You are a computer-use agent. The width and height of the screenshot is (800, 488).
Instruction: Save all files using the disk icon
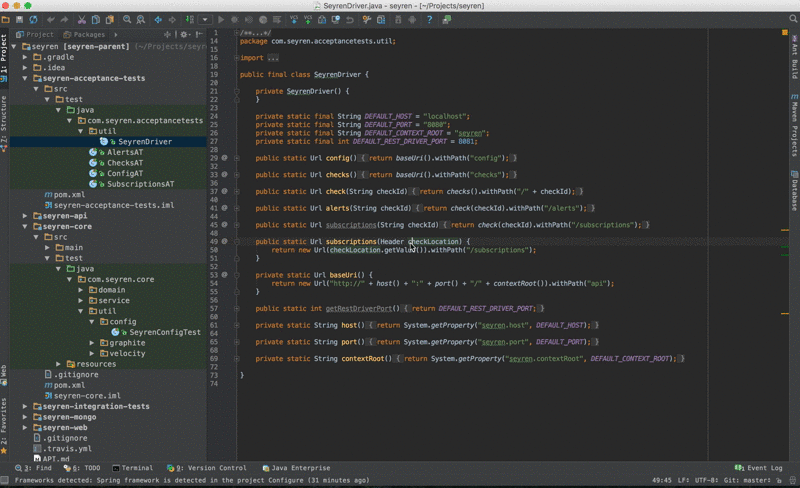tap(19, 19)
